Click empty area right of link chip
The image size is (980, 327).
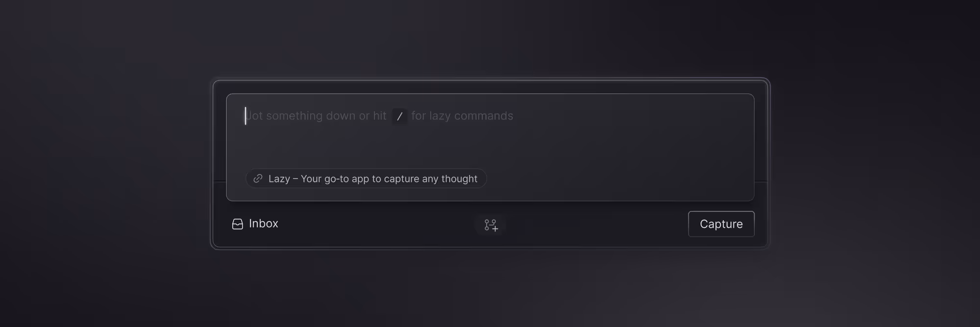point(617,179)
